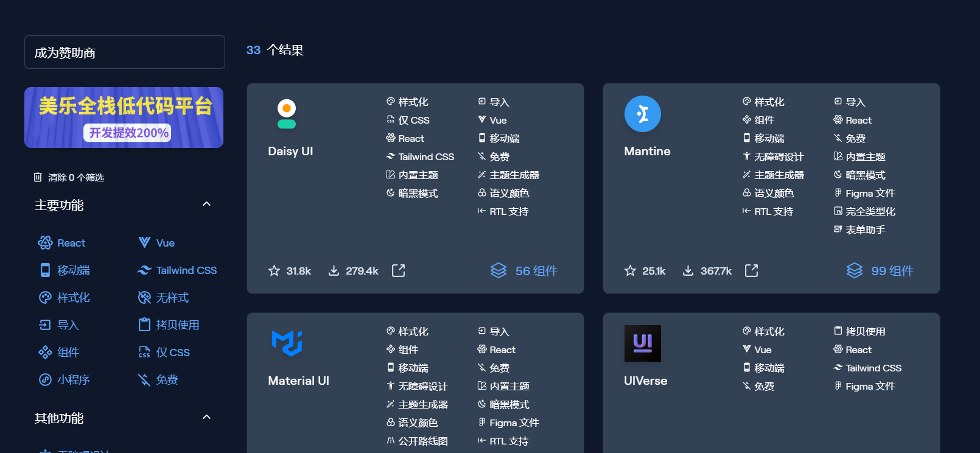Click the 主题生成器 tag on Daisy UI card

click(508, 175)
